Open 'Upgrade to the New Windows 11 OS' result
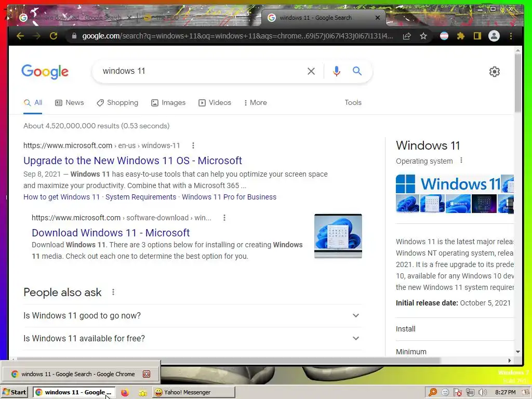 pyautogui.click(x=132, y=161)
